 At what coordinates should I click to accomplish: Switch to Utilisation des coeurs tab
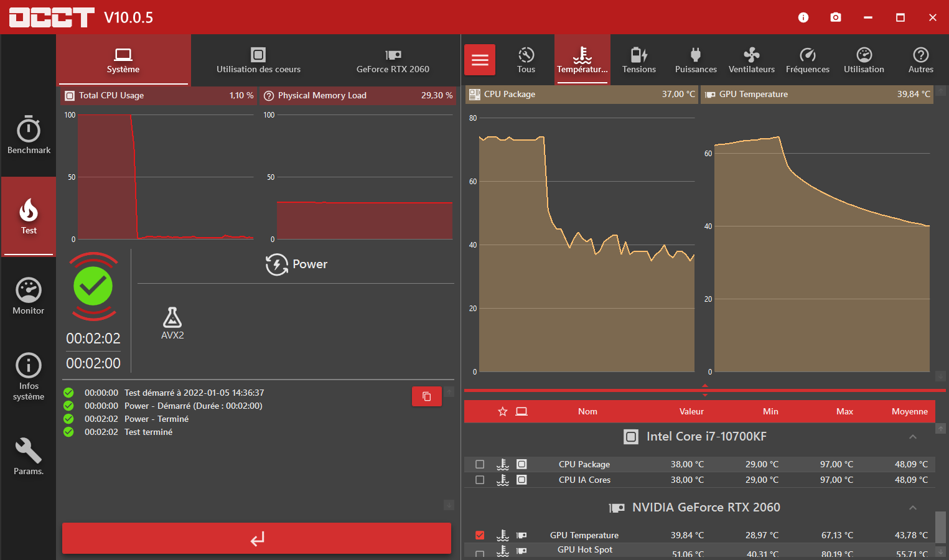[x=258, y=60]
